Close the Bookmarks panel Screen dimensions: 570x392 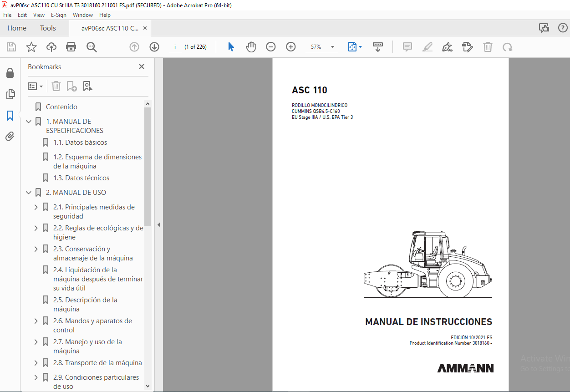pos(142,66)
